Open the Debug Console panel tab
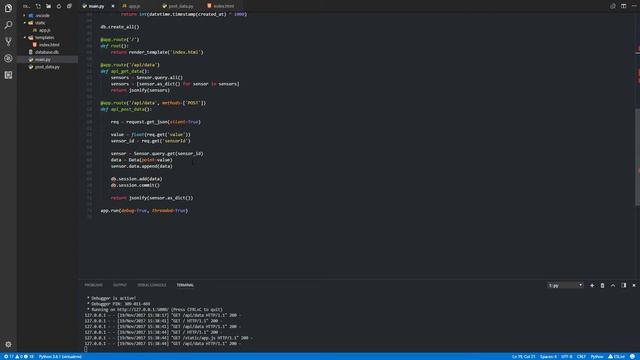Screen dimensions: 640x360 coord(152,285)
